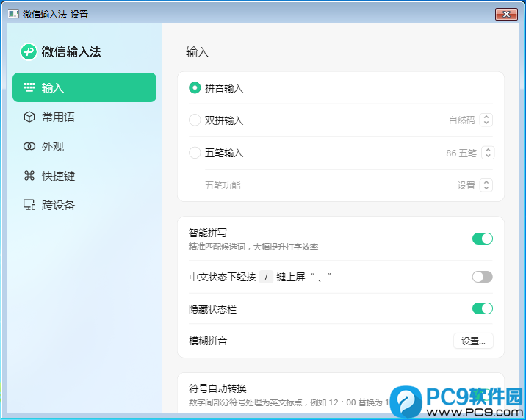Viewport: 526px width, 420px height.
Task: Click the slash key badge in 中文状态下轻按 row
Action: tap(266, 277)
